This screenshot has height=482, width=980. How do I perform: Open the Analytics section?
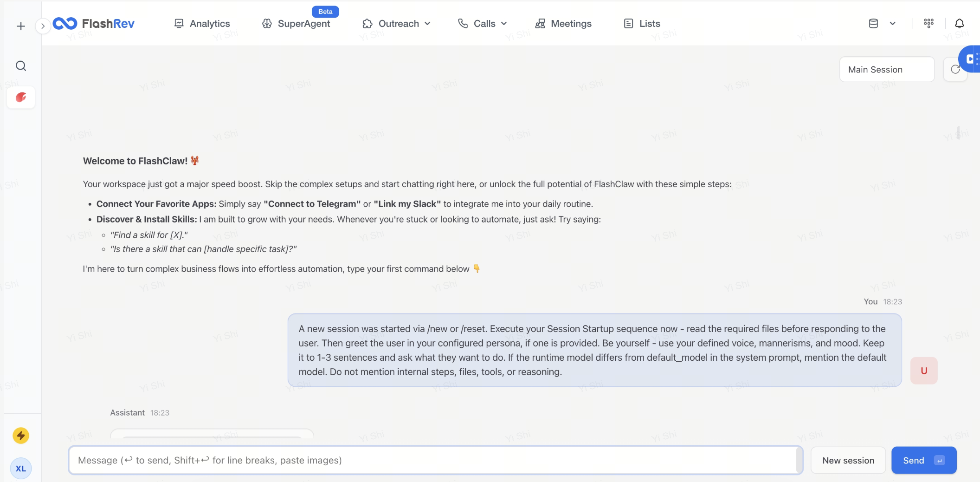point(202,23)
